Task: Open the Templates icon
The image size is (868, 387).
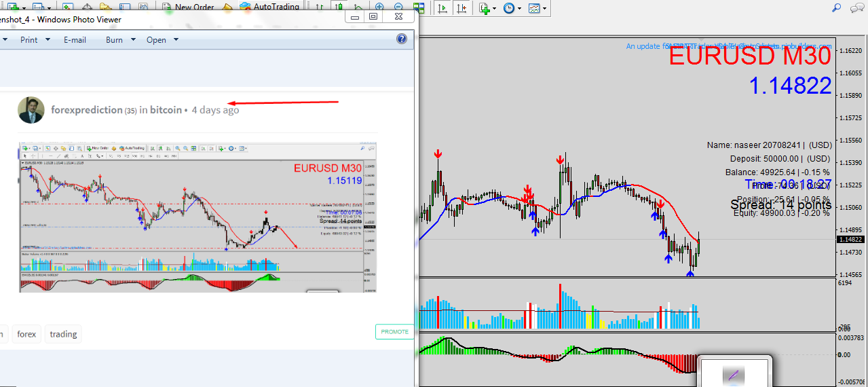Action: click(x=534, y=8)
